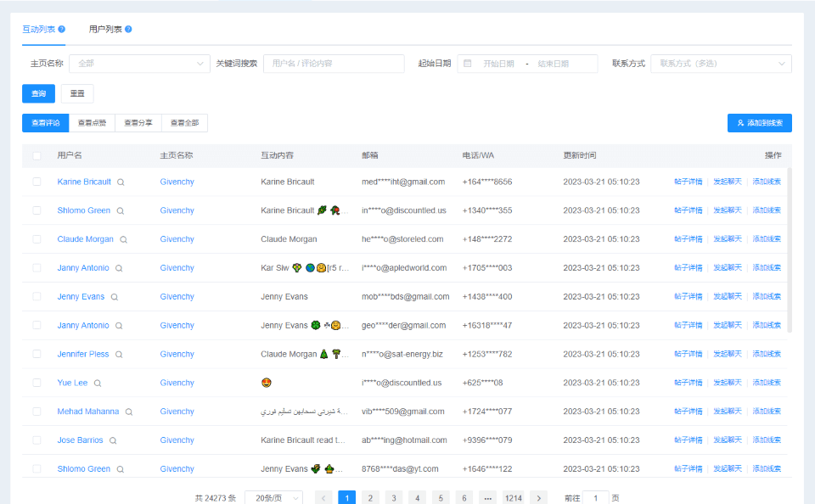Select the checkbox for Jennifer Pless row
This screenshot has width=815, height=504.
[37, 354]
